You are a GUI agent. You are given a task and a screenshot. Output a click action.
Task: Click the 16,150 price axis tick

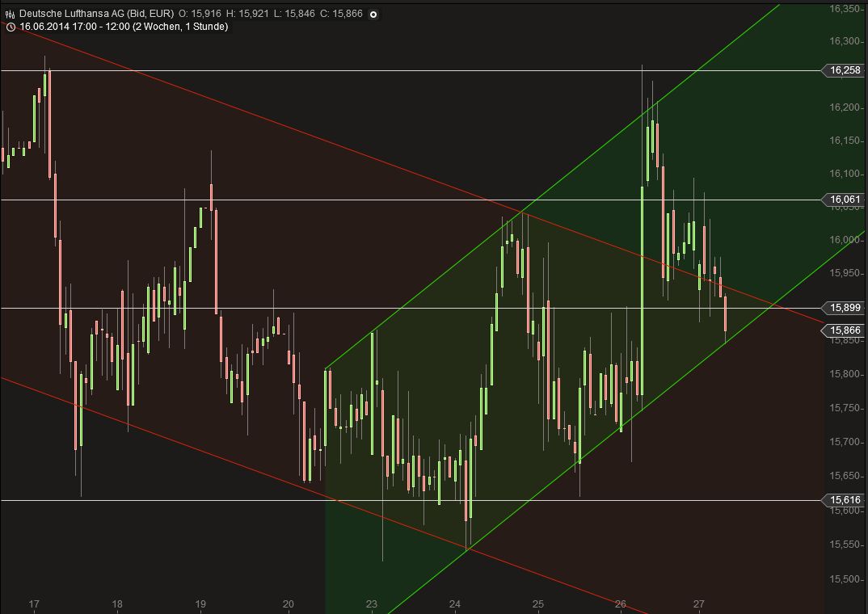845,141
